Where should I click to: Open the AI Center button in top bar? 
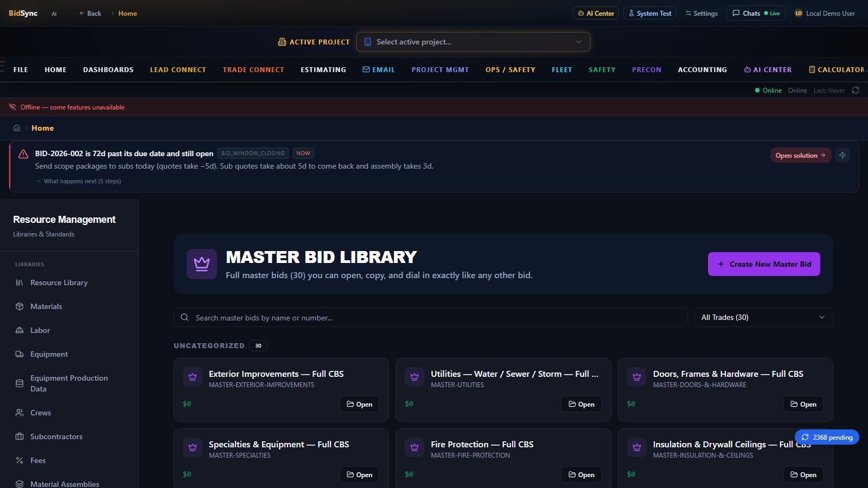tap(596, 13)
